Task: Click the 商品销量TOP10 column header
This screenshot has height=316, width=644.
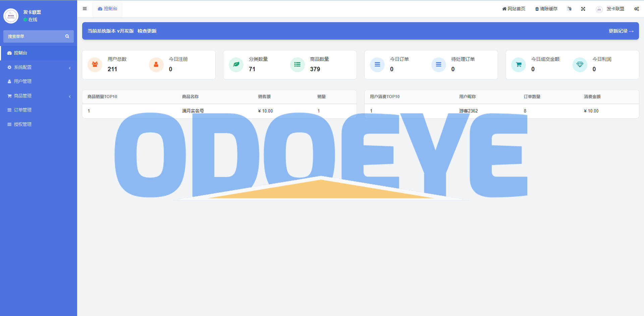Action: [102, 97]
